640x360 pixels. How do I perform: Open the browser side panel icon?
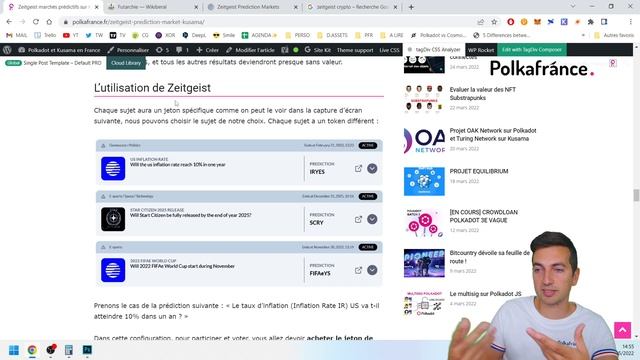point(604,22)
